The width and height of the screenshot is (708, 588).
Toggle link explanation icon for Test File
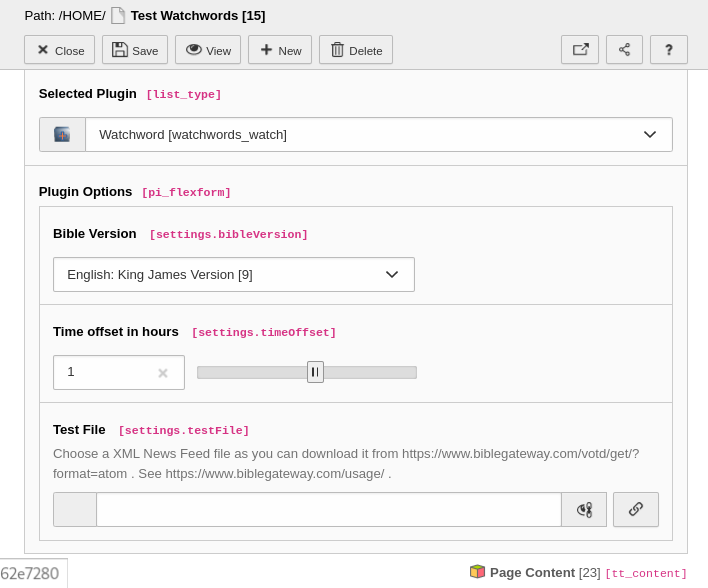[x=584, y=509]
